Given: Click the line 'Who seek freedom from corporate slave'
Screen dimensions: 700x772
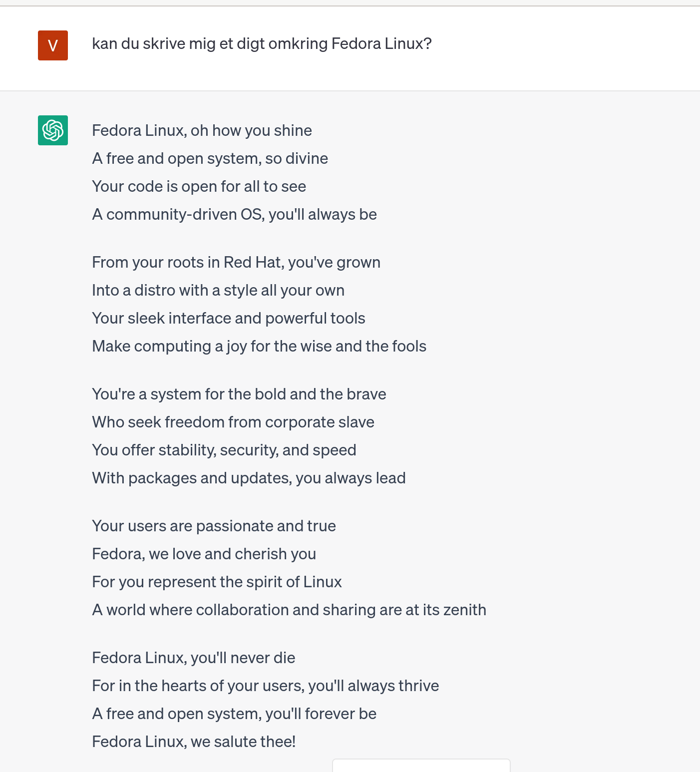Looking at the screenshot, I should 233,422.
